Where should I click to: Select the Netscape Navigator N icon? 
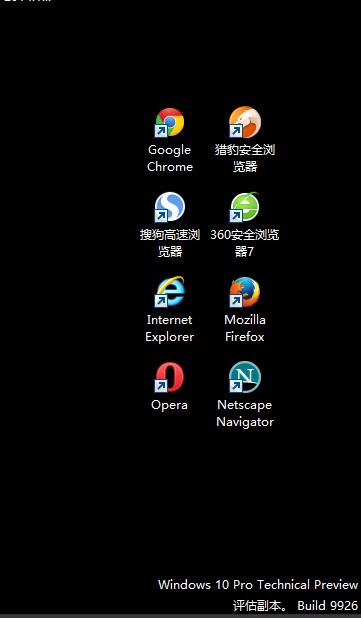244,377
